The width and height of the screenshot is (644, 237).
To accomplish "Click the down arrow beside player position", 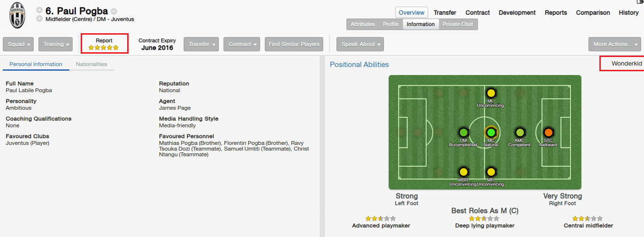I will 39,19.
